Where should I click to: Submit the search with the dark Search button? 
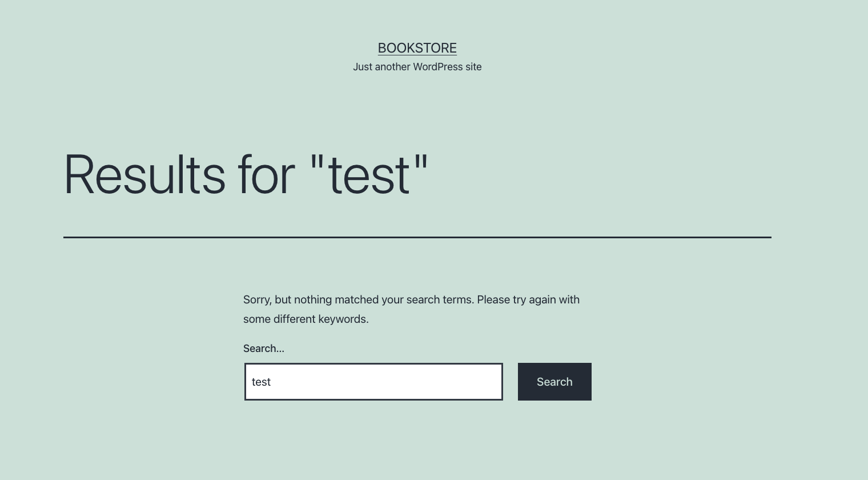(x=554, y=382)
